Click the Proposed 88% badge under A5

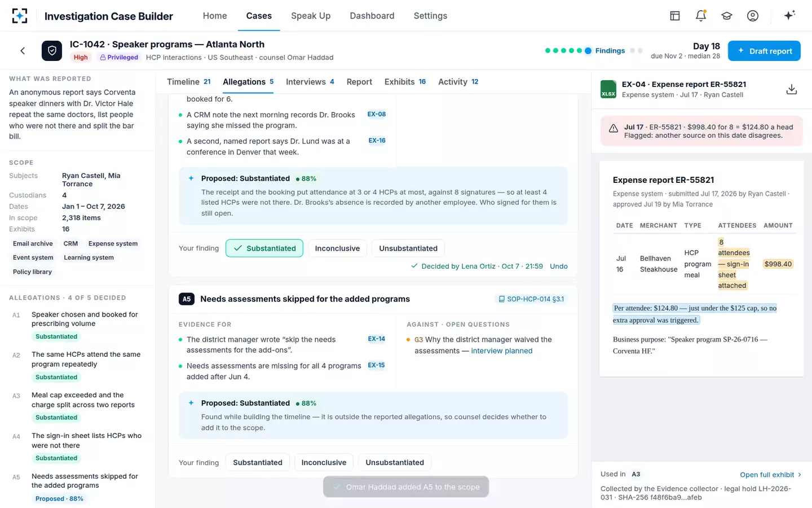(x=59, y=499)
